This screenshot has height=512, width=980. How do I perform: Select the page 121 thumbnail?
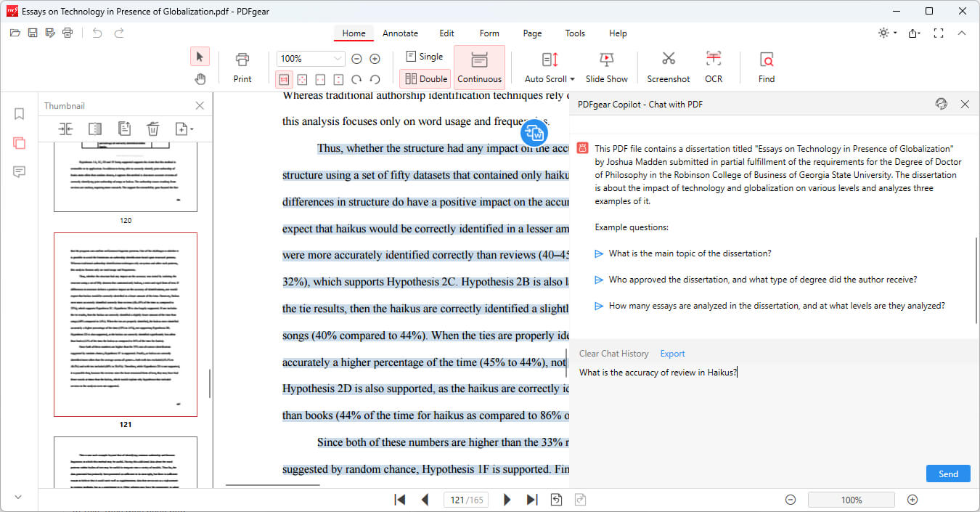click(x=126, y=325)
